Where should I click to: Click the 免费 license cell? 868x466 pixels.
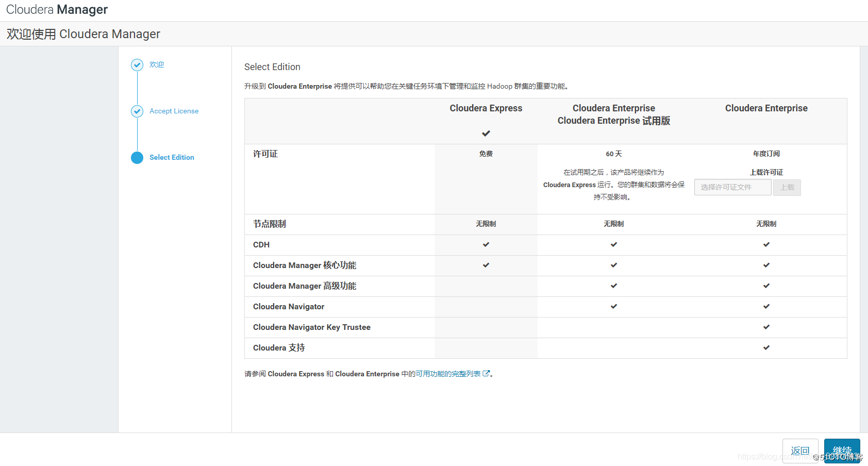[x=486, y=154]
